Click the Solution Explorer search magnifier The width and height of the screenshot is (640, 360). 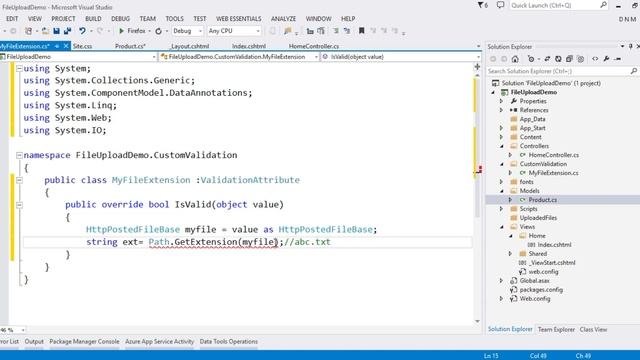pyautogui.click(x=633, y=71)
